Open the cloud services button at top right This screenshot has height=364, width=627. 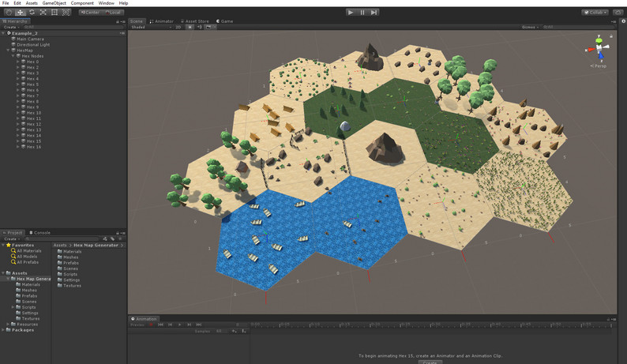click(618, 13)
